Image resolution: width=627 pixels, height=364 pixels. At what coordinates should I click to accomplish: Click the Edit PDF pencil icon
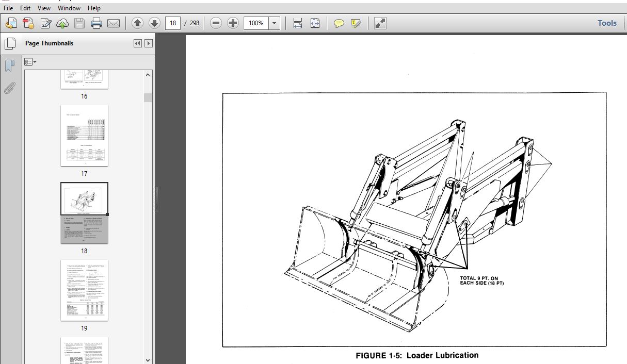click(x=46, y=23)
